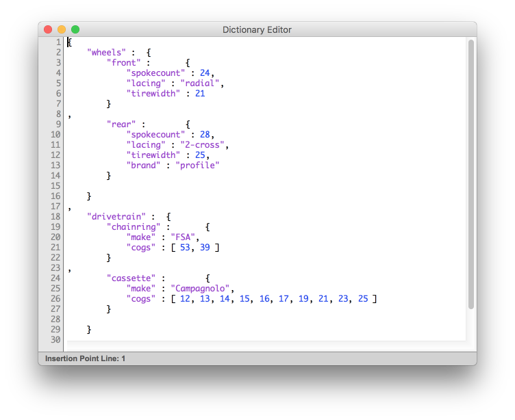Image resolution: width=515 pixels, height=420 pixels.
Task: Minimize the window with the yellow button
Action: [62, 29]
